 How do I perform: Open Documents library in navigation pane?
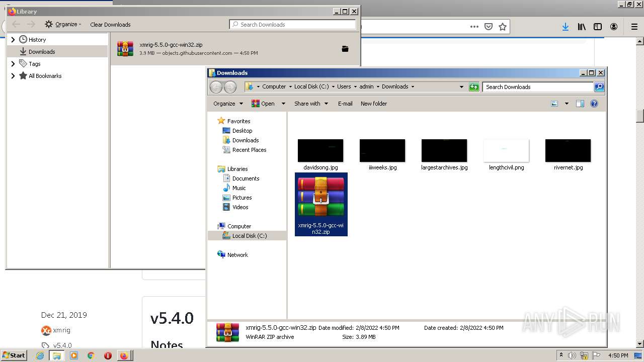coord(246,178)
